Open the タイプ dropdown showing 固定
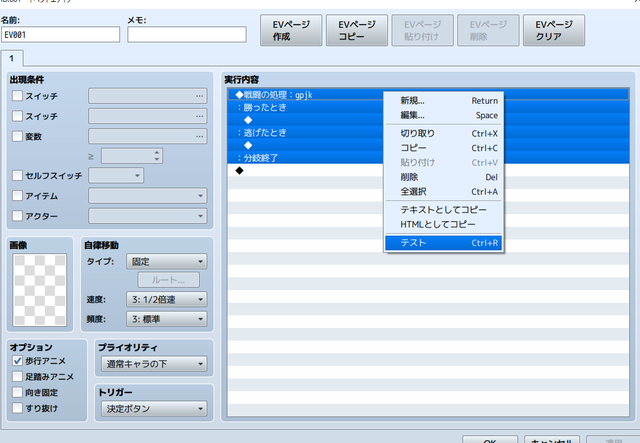The image size is (640, 443). click(x=167, y=261)
